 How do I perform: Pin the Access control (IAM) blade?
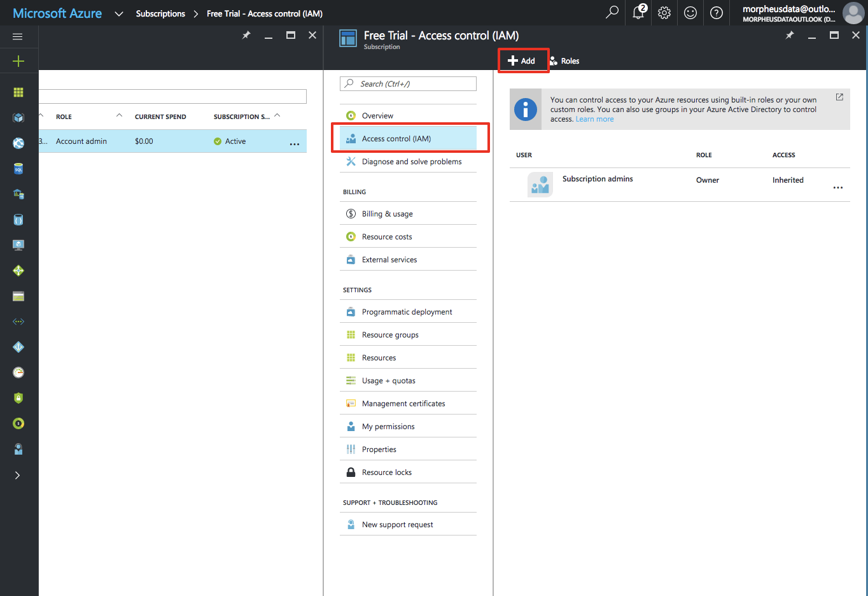[x=790, y=35]
